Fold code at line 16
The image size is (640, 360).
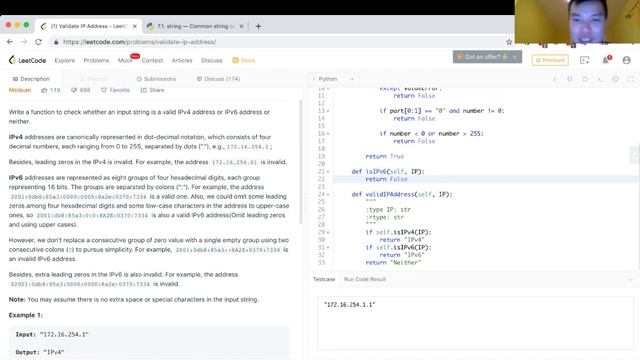click(x=328, y=134)
